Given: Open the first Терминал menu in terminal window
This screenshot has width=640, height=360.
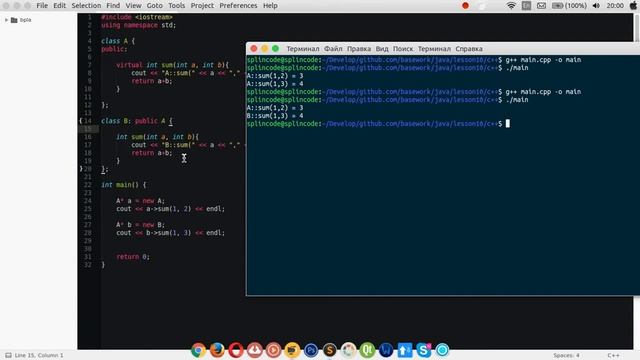Looking at the screenshot, I should pyautogui.click(x=302, y=49).
